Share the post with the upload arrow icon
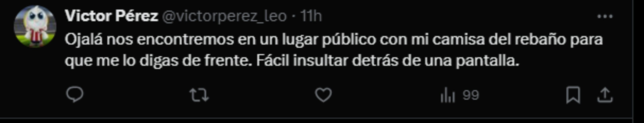Screen dimensions: 644x123 [x=605, y=95]
